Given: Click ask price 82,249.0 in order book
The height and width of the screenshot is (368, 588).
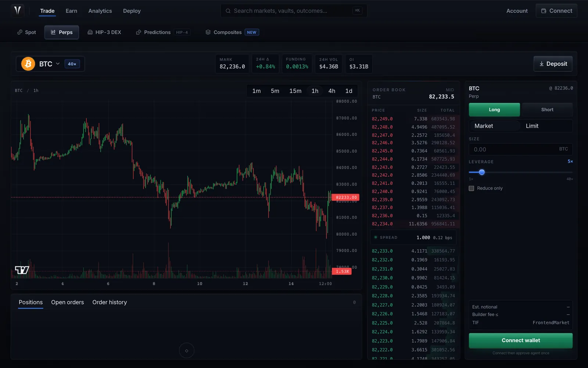Looking at the screenshot, I should [382, 119].
